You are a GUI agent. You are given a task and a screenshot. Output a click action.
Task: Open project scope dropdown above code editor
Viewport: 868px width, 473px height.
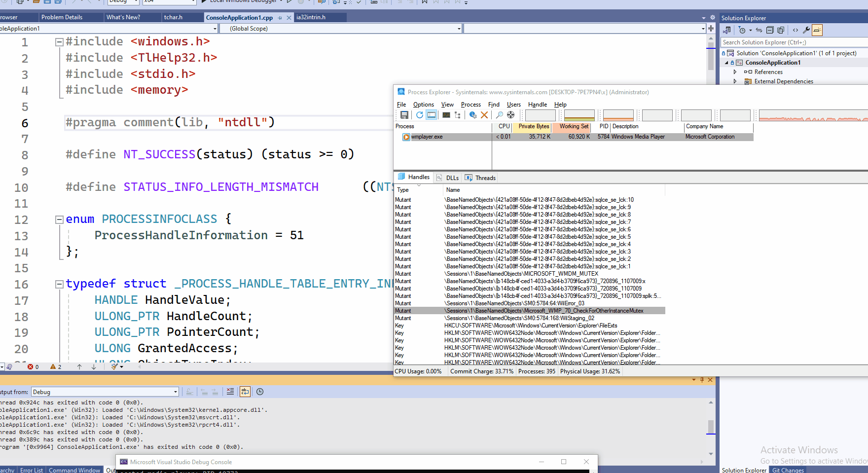108,29
